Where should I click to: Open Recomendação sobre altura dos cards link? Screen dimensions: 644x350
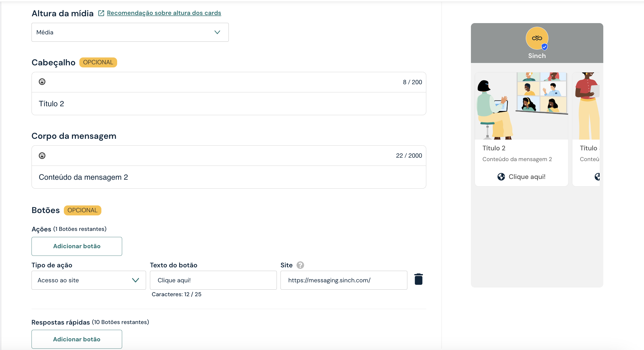(164, 13)
